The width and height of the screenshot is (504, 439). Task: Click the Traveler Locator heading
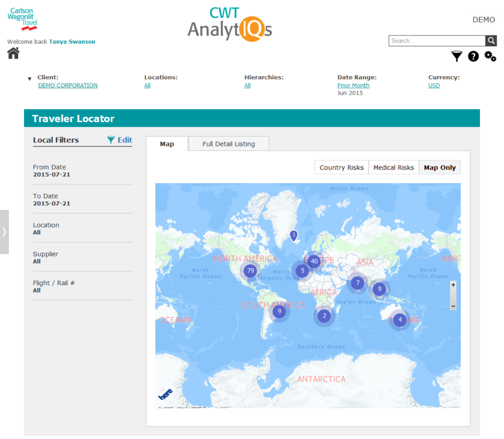click(73, 118)
